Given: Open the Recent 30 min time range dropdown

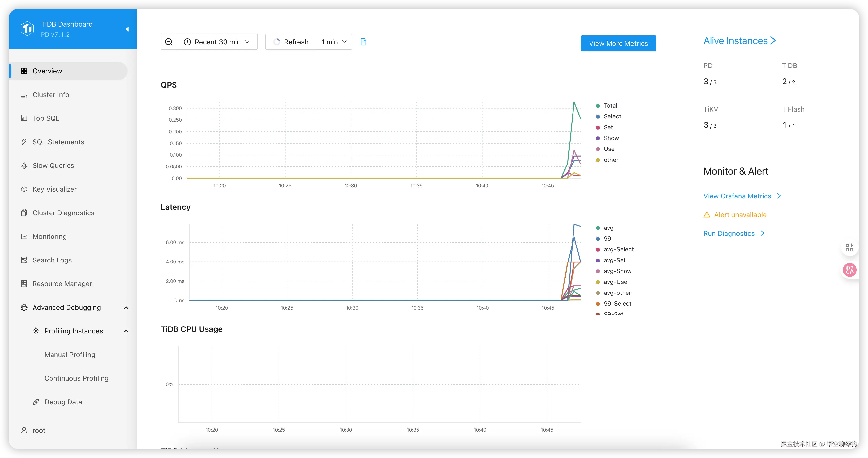Looking at the screenshot, I should click(x=217, y=42).
